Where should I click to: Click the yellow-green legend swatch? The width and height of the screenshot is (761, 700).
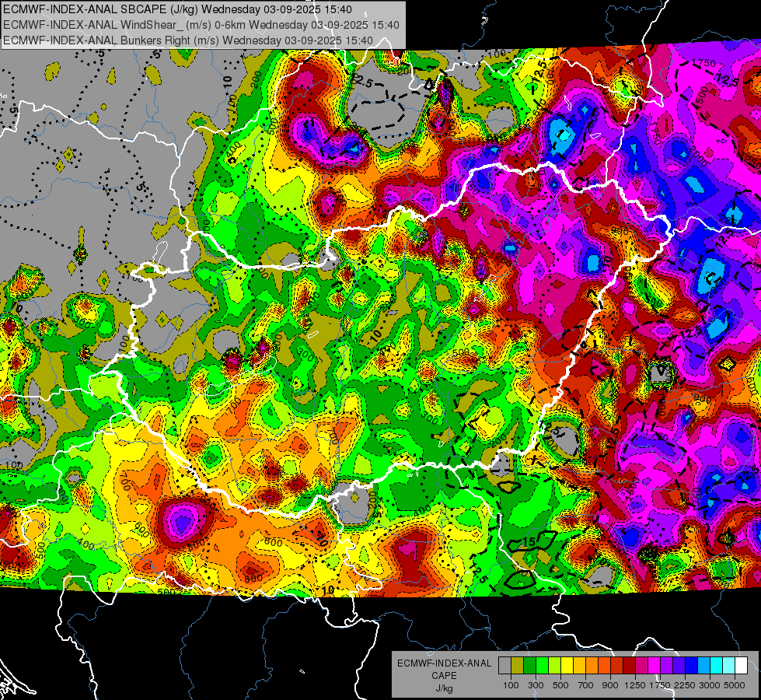coord(555,666)
